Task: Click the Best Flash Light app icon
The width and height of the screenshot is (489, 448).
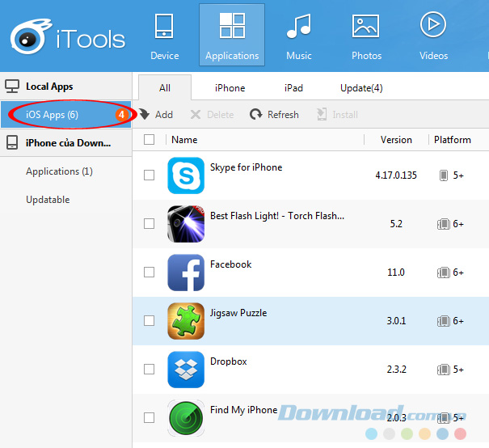Action: pos(186,224)
